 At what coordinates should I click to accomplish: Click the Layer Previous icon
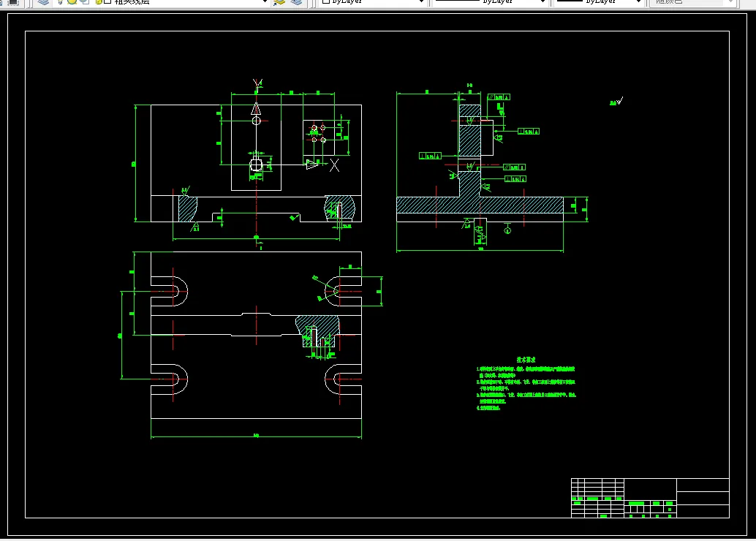click(x=296, y=2)
